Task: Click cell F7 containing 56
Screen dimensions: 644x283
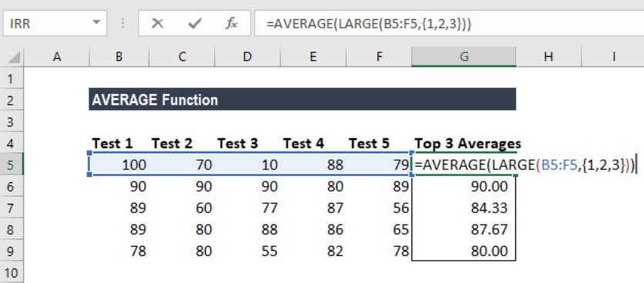Action: point(379,208)
